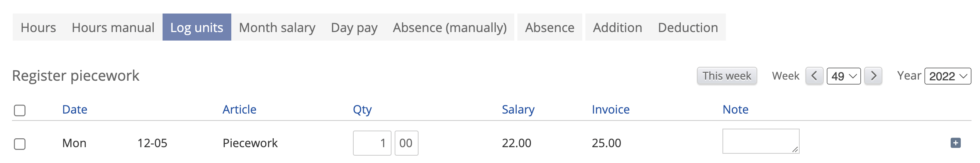The image size is (980, 163).
Task: Select the Log units tab
Action: pyautogui.click(x=197, y=27)
